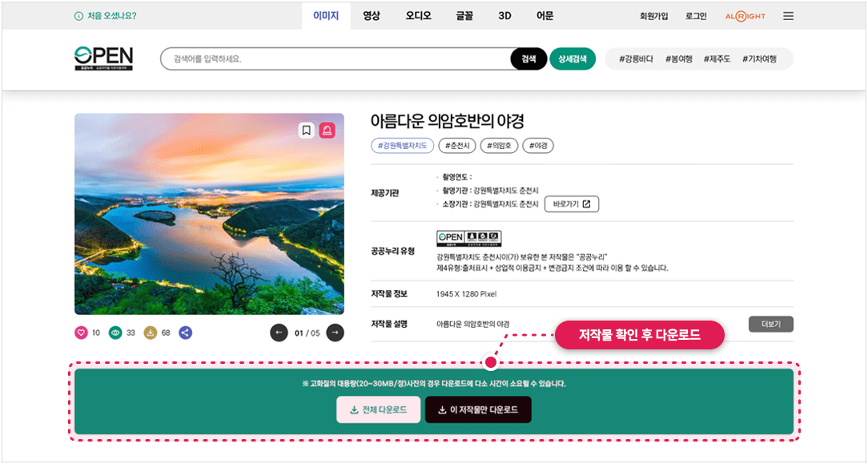Expand the 더보기 description section
Screen dimensions: 868x464
(x=770, y=324)
